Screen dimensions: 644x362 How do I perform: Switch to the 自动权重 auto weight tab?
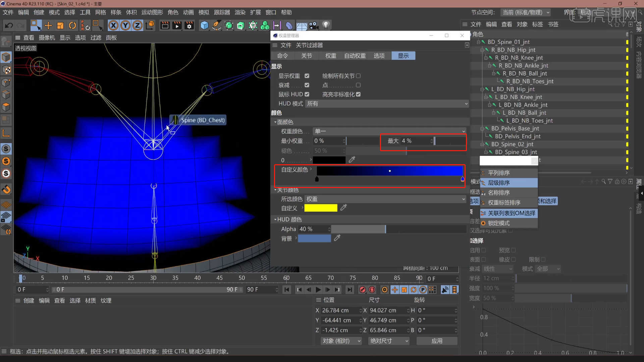355,56
